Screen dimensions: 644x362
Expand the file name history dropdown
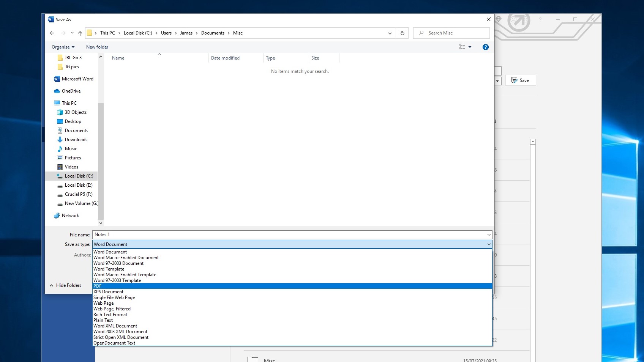(x=488, y=235)
